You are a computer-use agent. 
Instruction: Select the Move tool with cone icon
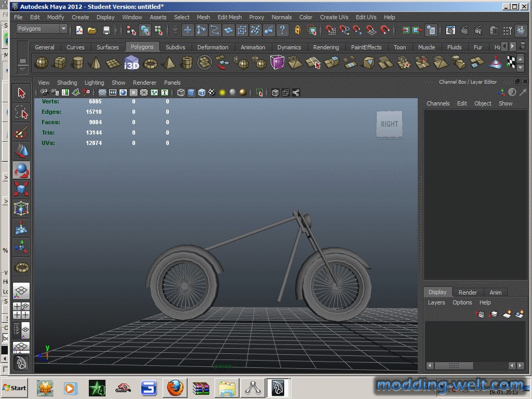tap(21, 151)
